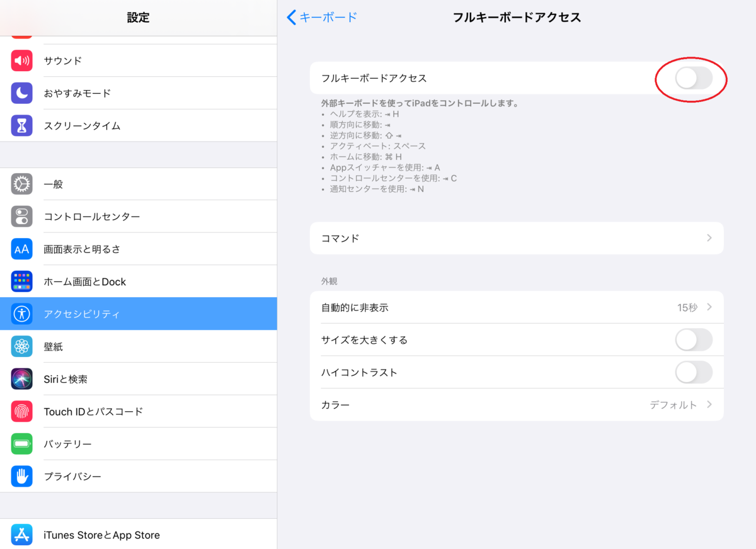This screenshot has width=756, height=549.
Task: Tap the Do Not Disturb moon icon
Action: click(21, 93)
